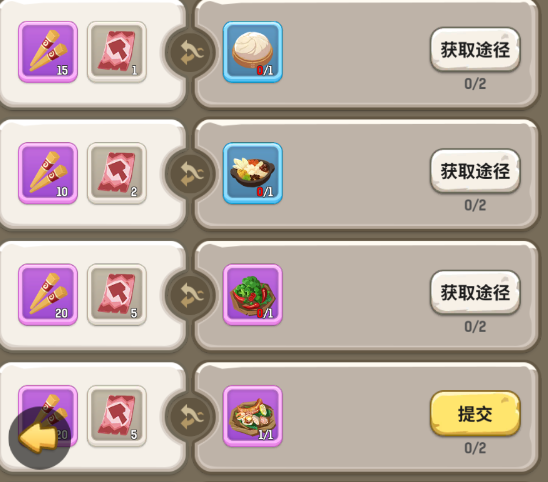Select the hot pot dish icon
The width and height of the screenshot is (548, 482).
(253, 173)
